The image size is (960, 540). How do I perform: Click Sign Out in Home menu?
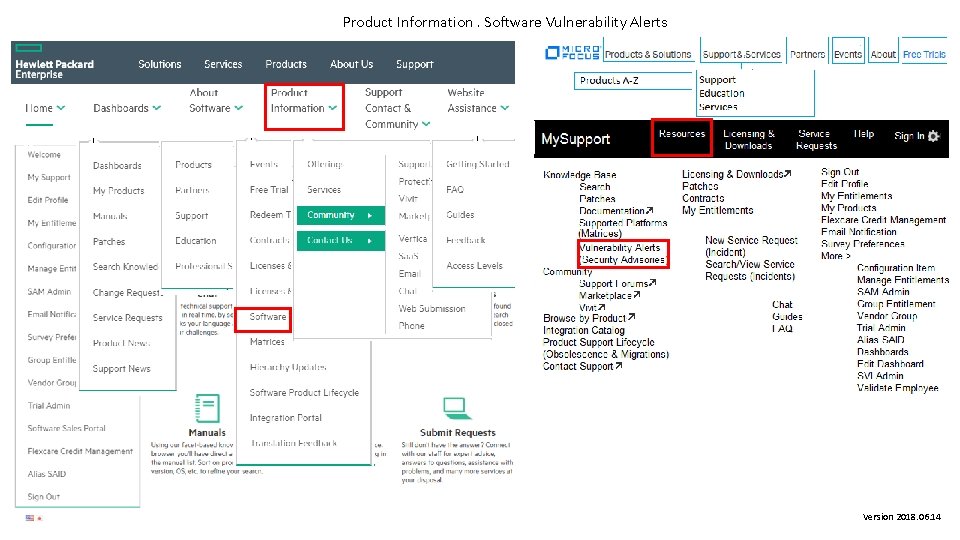(43, 497)
